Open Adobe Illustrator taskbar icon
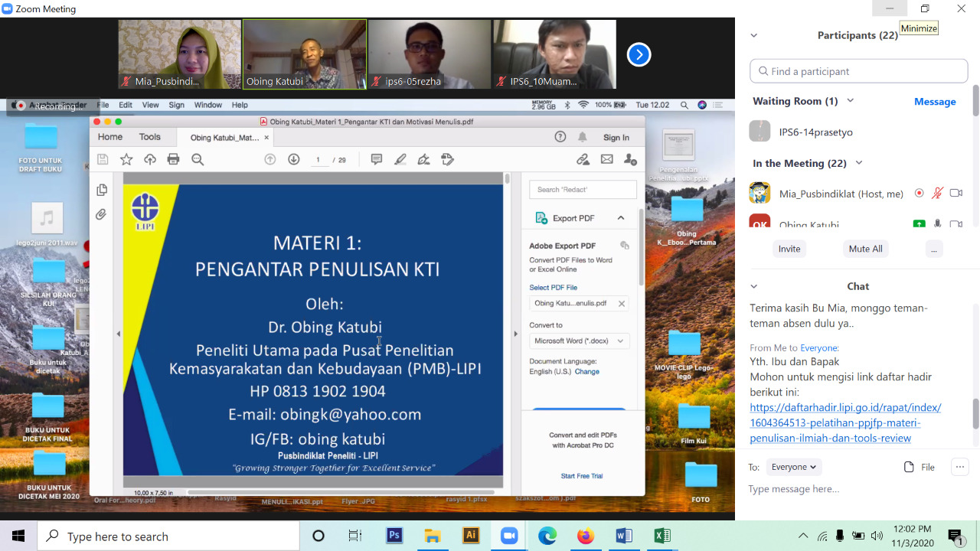The width and height of the screenshot is (980, 551). click(471, 536)
